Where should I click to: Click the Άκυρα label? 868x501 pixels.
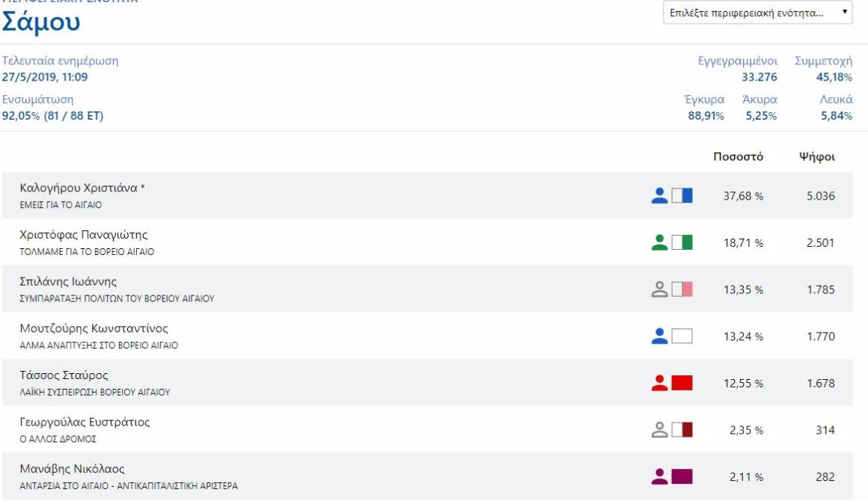coord(759,99)
